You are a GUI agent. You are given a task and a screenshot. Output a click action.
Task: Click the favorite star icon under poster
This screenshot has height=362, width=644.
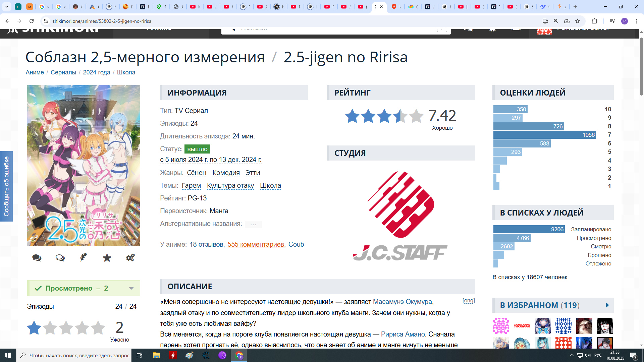pos(107,258)
